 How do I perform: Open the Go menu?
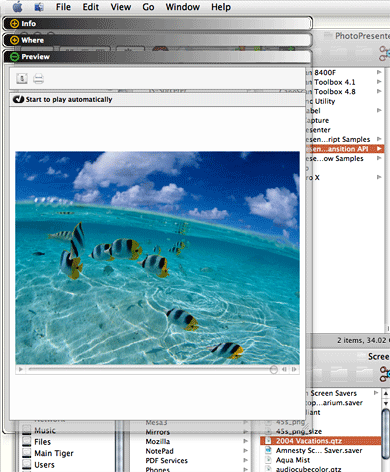[148, 7]
